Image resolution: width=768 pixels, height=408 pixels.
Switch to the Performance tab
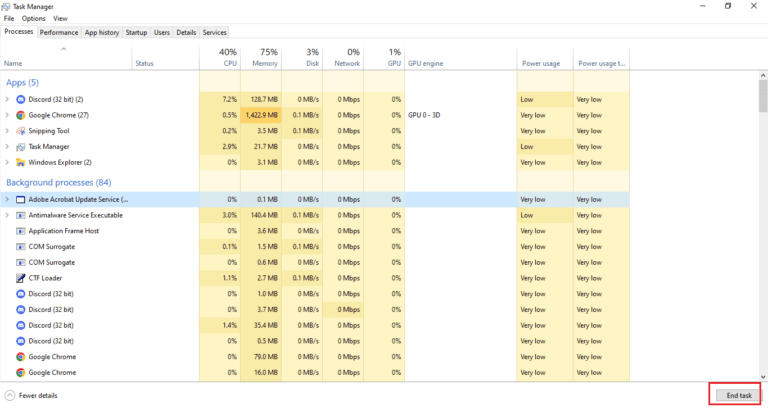(x=59, y=32)
